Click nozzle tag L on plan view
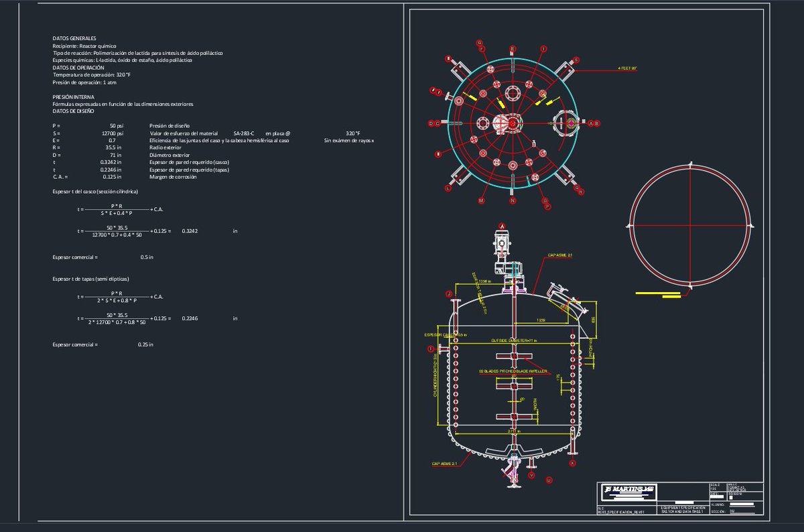Viewport: 804px width, 532px height. [448, 188]
